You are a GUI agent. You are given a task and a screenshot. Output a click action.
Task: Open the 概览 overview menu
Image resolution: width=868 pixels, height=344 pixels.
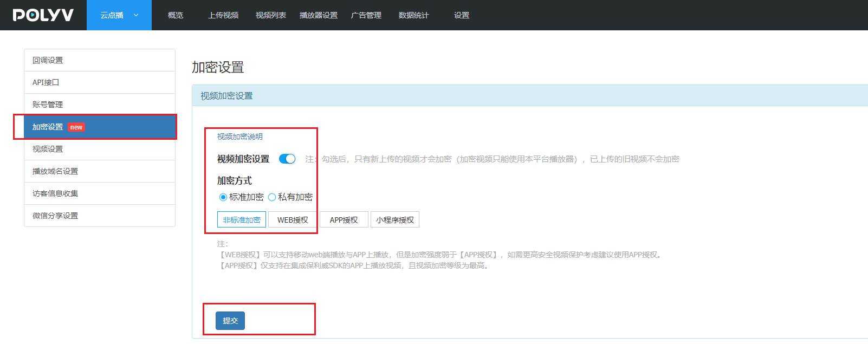click(x=176, y=15)
